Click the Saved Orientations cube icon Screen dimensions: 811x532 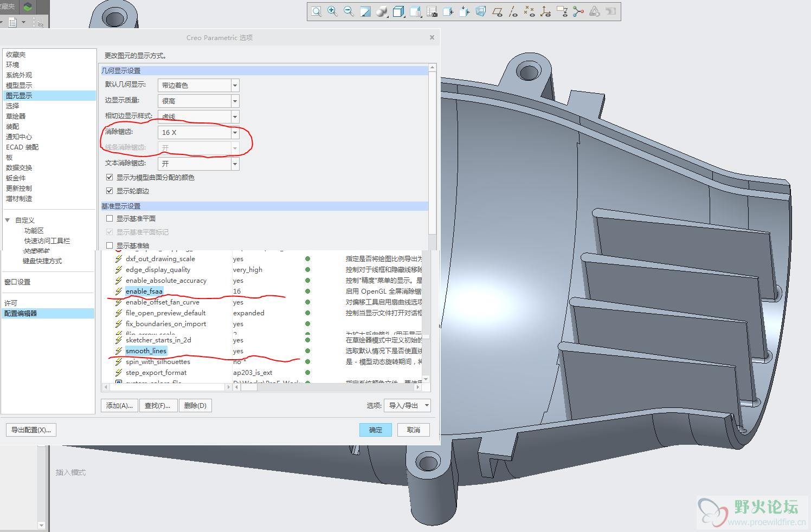[398, 11]
